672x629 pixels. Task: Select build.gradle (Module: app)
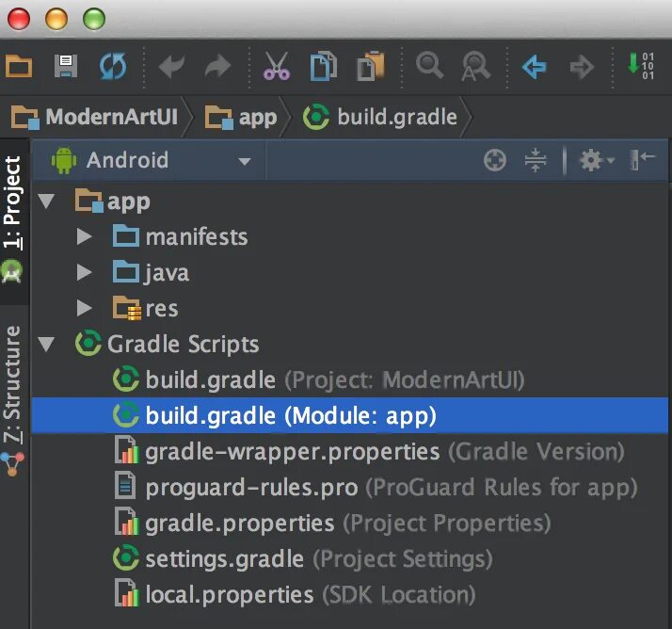(x=350, y=415)
